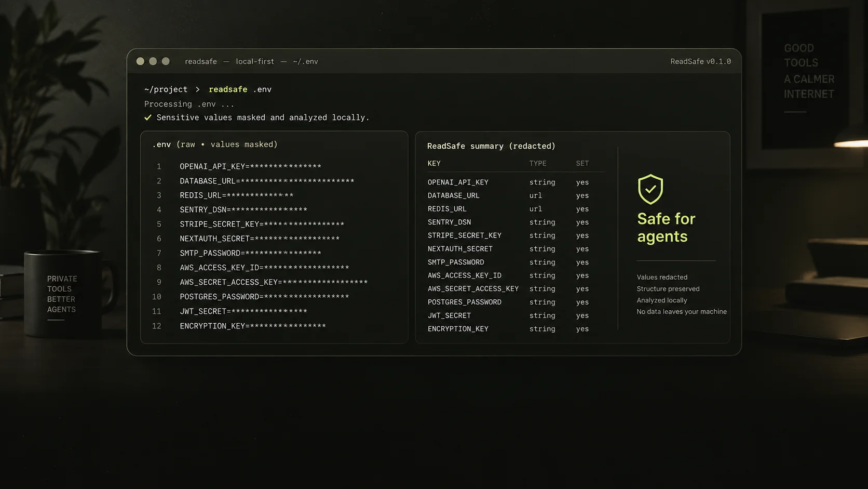
Task: Click SMTP_PASSWORD in the summary table
Action: point(456,262)
